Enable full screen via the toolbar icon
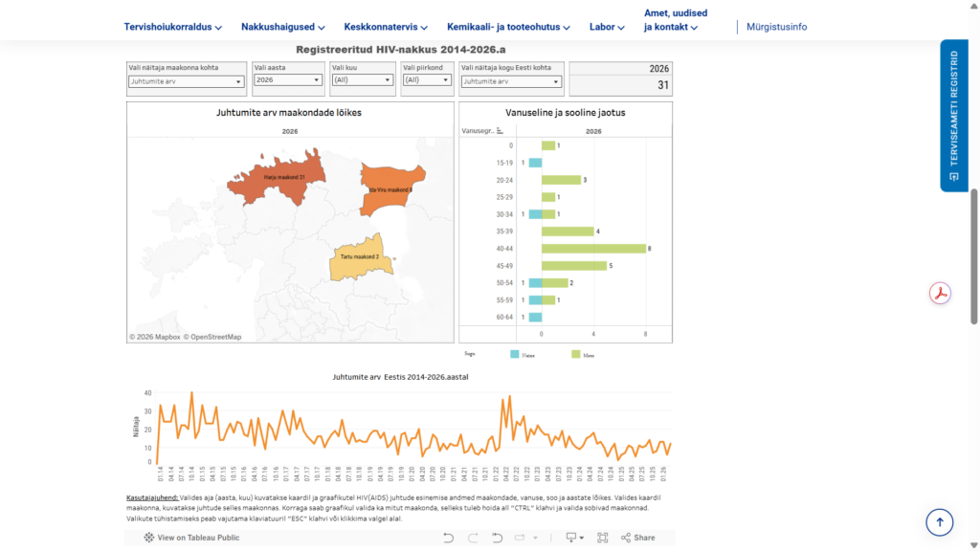The width and height of the screenshot is (980, 551). tap(602, 537)
